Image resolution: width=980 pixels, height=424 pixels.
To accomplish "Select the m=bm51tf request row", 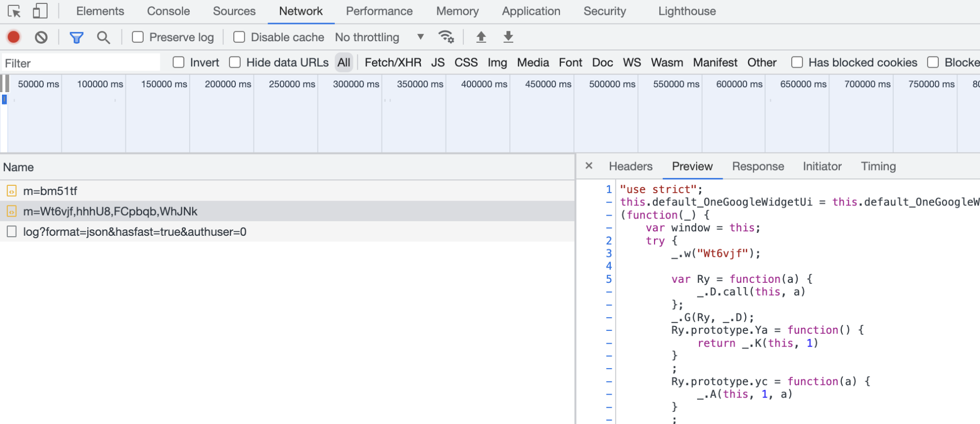I will tap(50, 191).
